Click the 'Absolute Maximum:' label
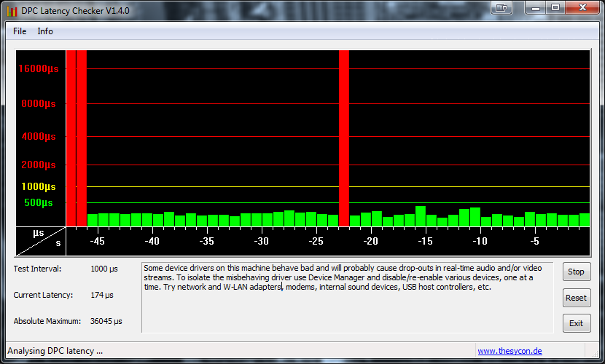Image resolution: width=605 pixels, height=364 pixels. coord(47,321)
